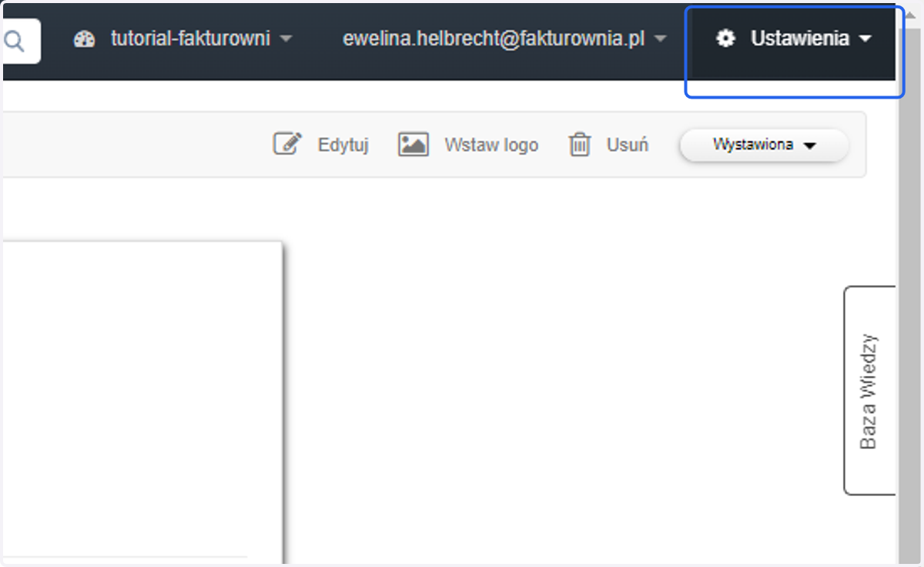This screenshot has height=567, width=924.
Task: Open the Baza Wiedzy side tab
Action: (x=869, y=391)
